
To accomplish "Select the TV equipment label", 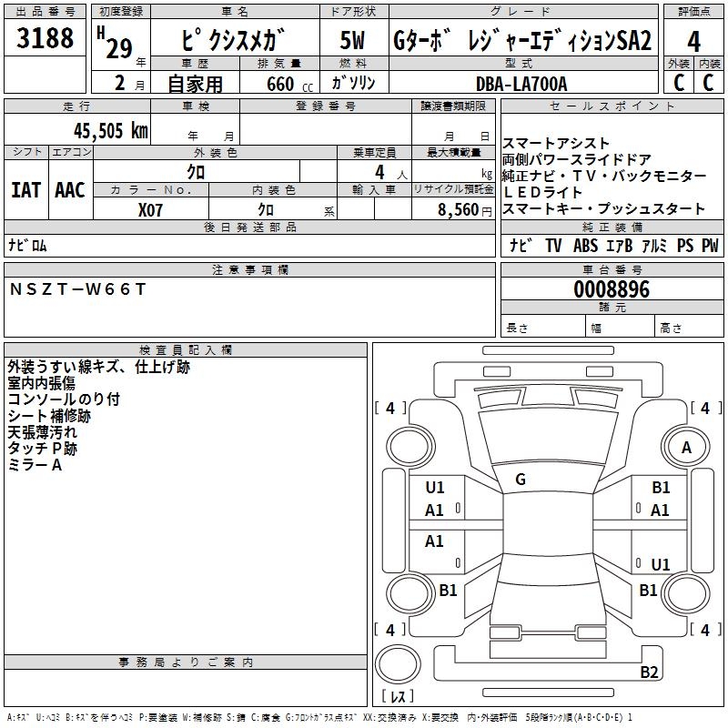I will (553, 246).
